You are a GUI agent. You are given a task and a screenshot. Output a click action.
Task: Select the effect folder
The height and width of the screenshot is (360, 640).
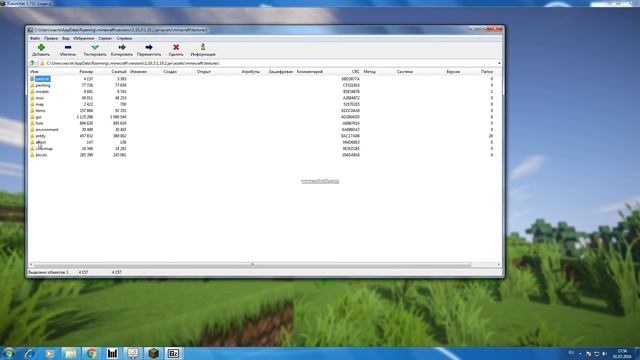click(40, 142)
